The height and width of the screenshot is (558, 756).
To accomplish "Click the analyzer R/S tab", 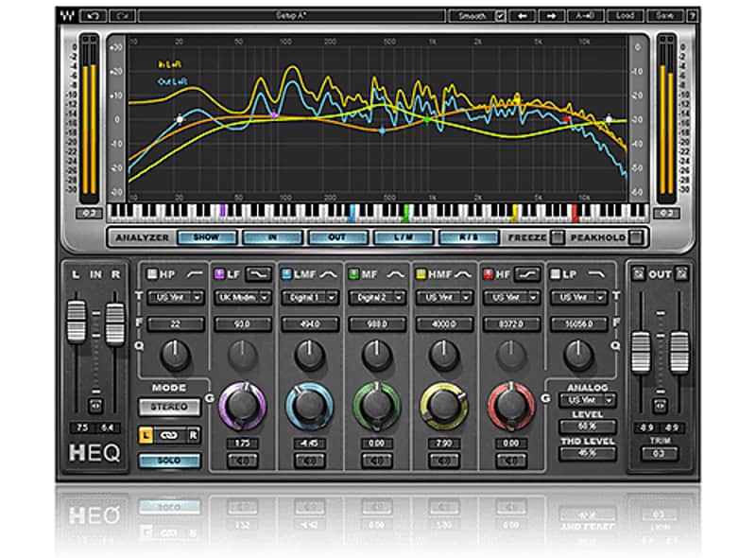I will 468,237.
